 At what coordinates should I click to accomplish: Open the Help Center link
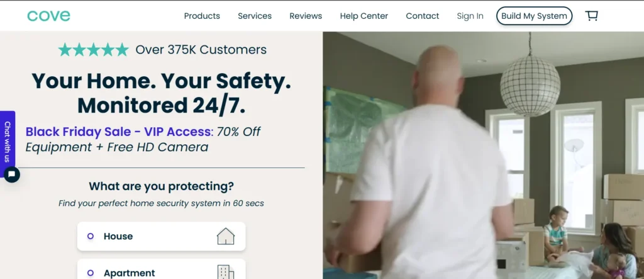tap(364, 16)
